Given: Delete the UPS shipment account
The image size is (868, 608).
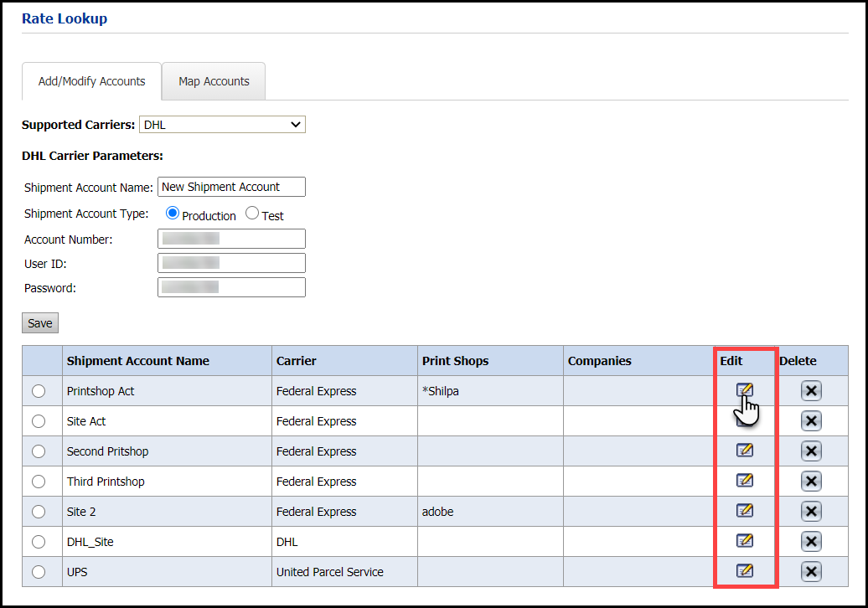Looking at the screenshot, I should coord(810,572).
